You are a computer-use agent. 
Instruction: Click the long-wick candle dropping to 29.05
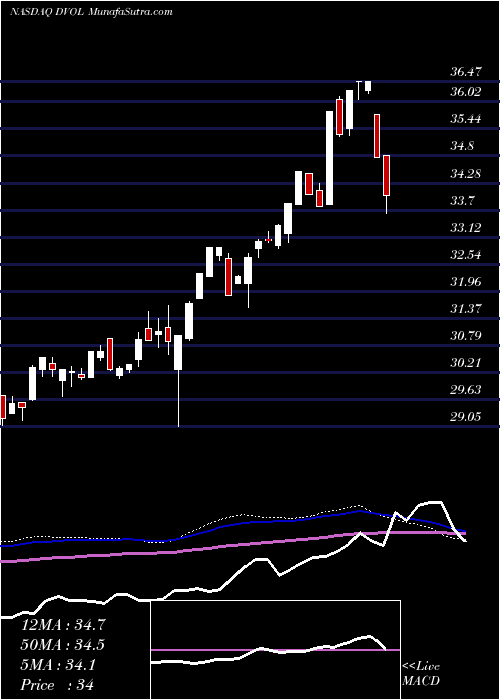point(178,381)
